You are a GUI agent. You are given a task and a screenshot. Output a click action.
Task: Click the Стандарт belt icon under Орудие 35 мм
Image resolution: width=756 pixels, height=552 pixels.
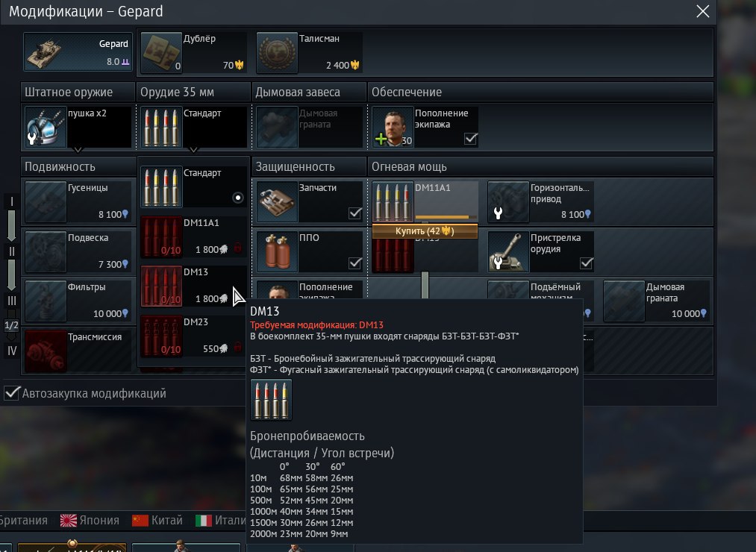pos(161,128)
